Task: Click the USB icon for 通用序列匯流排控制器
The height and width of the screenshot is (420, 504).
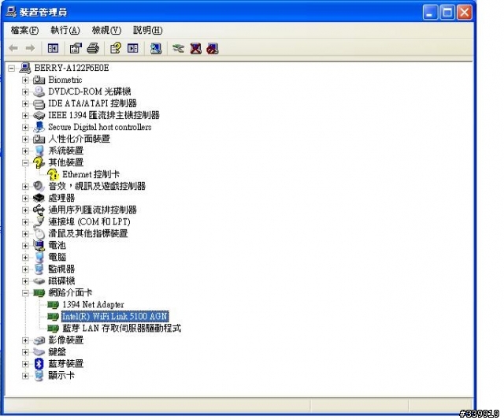Action: coord(39,210)
